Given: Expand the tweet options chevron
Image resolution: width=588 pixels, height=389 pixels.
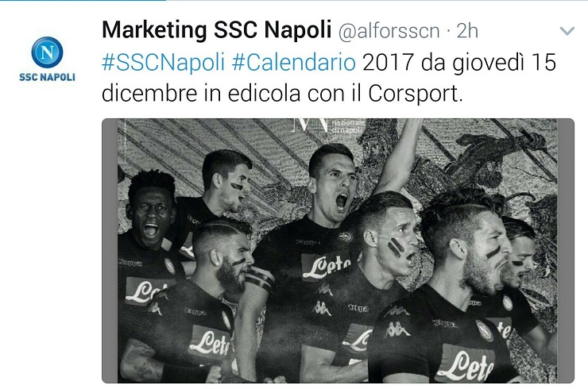Looking at the screenshot, I should (x=567, y=31).
